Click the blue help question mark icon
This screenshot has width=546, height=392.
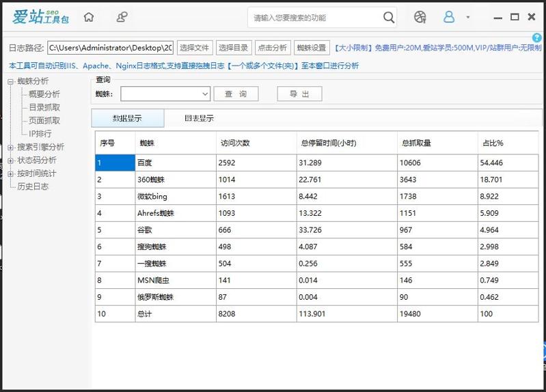(537, 38)
